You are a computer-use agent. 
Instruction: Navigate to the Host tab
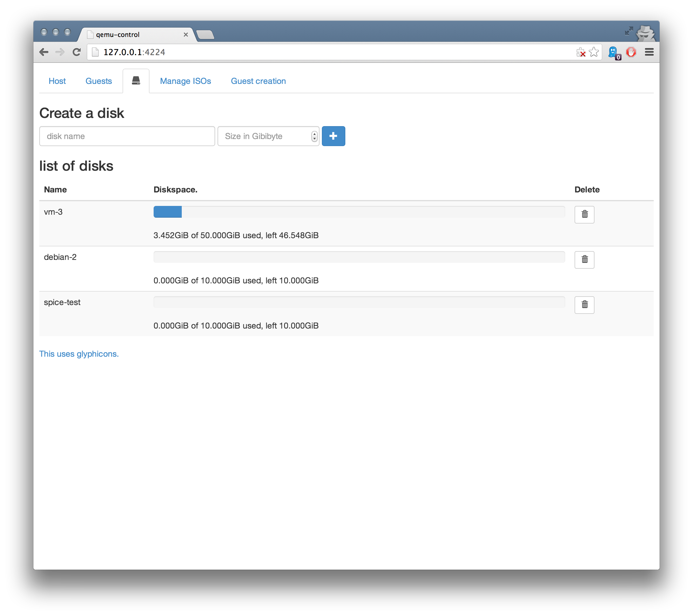pos(58,81)
